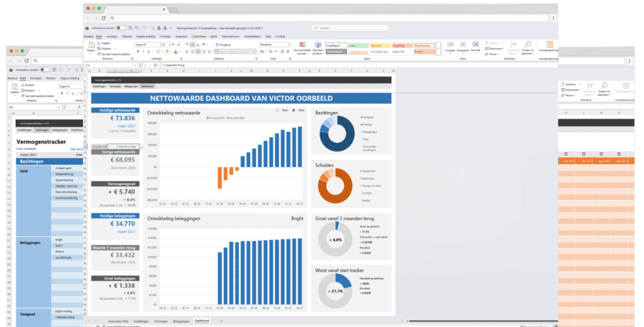Click the Bold formatting icon
The height and width of the screenshot is (327, 644).
(137, 52)
